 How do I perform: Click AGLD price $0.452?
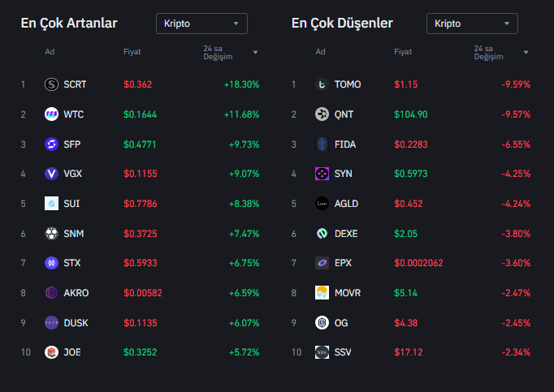click(409, 204)
